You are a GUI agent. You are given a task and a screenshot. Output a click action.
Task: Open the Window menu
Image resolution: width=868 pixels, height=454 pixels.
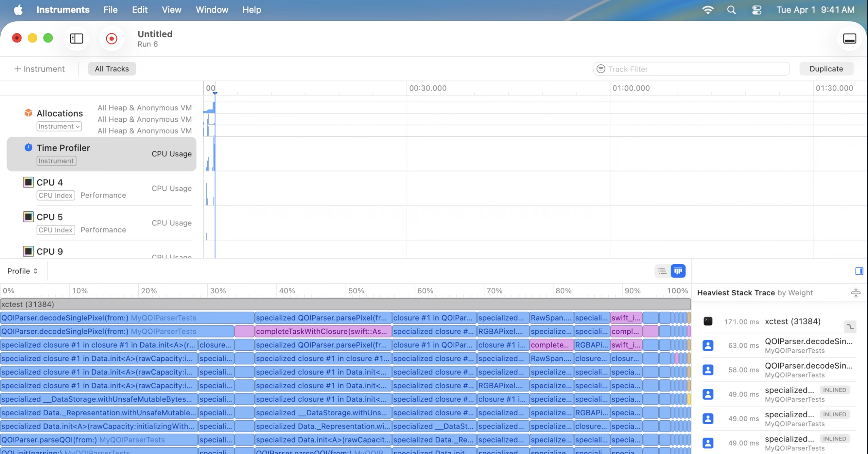tap(212, 10)
